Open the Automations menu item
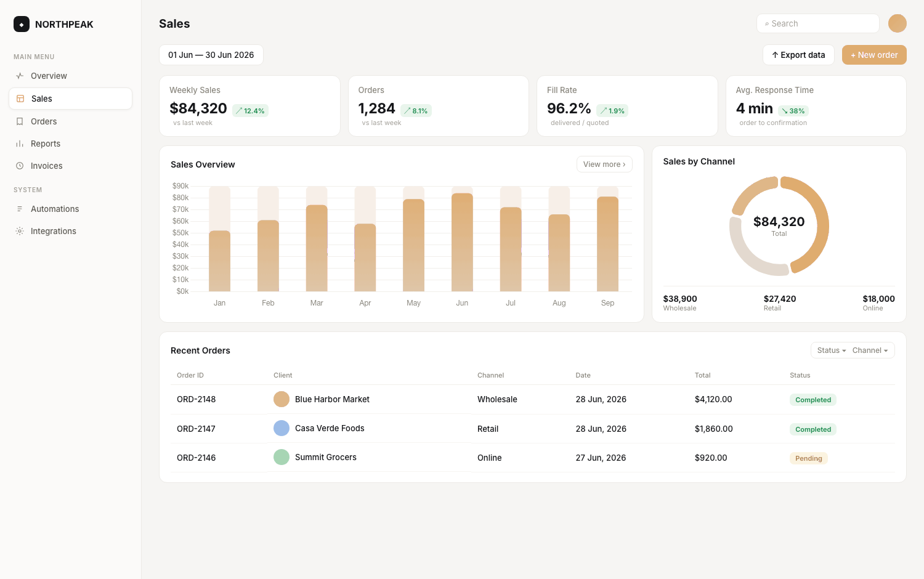This screenshot has width=924, height=579. pos(70,209)
